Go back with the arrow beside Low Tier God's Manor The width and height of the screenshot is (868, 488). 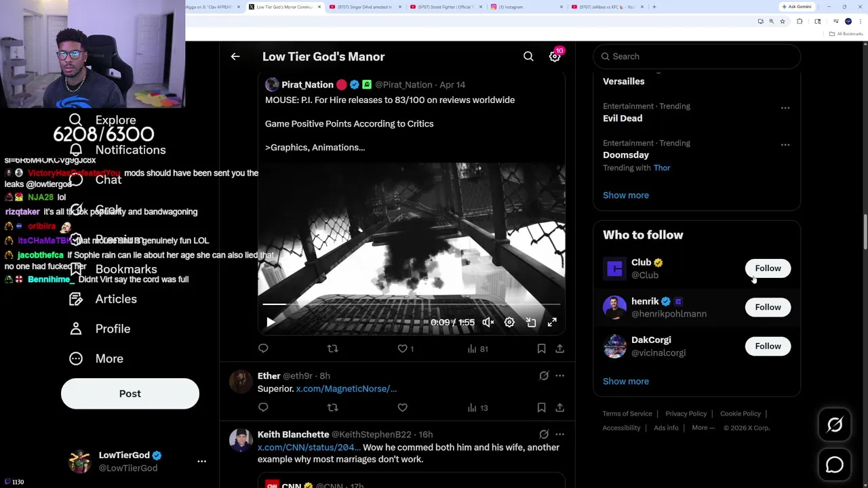coord(235,56)
